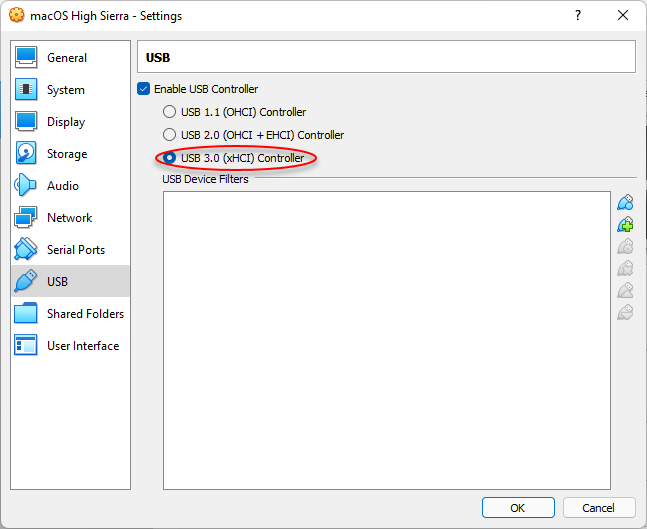The image size is (647, 529).
Task: Open Audio settings label
Action: 63,186
